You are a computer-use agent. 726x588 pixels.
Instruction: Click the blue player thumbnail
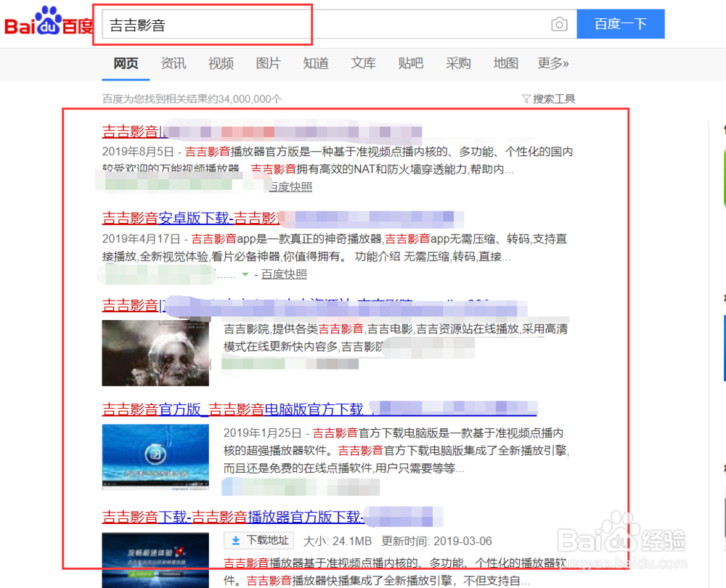(x=155, y=457)
